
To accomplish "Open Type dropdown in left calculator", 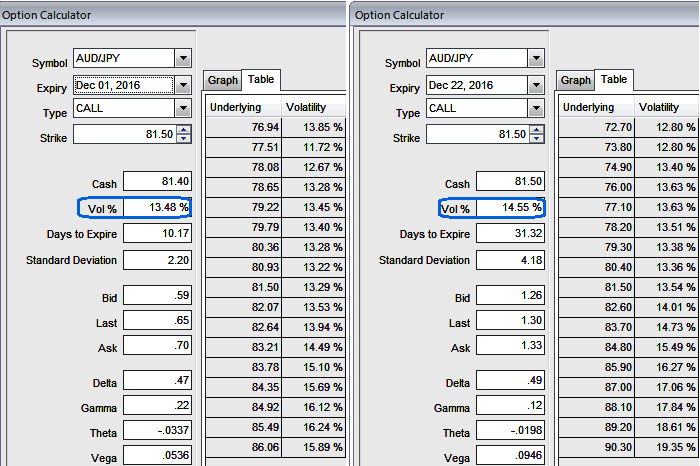I will click(183, 108).
